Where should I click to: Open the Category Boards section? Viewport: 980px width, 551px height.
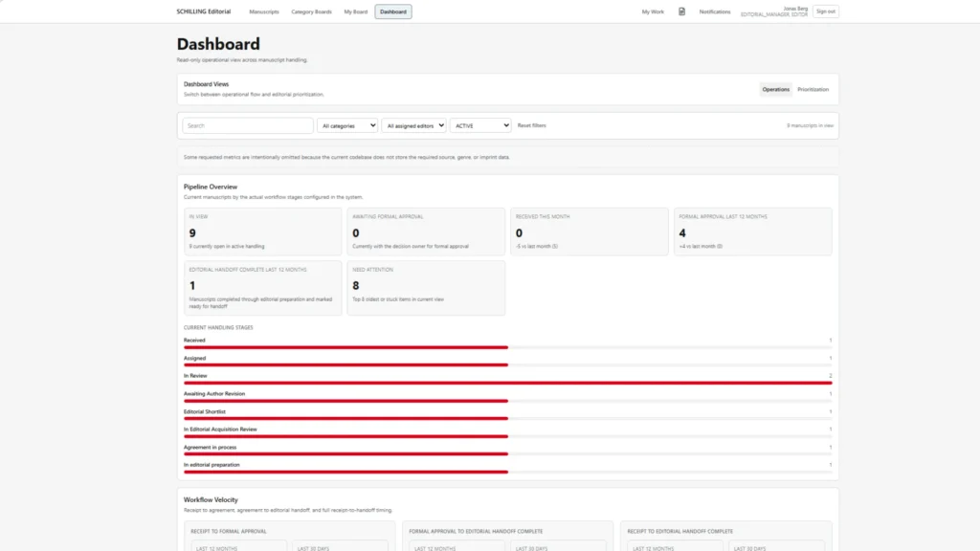(x=312, y=11)
